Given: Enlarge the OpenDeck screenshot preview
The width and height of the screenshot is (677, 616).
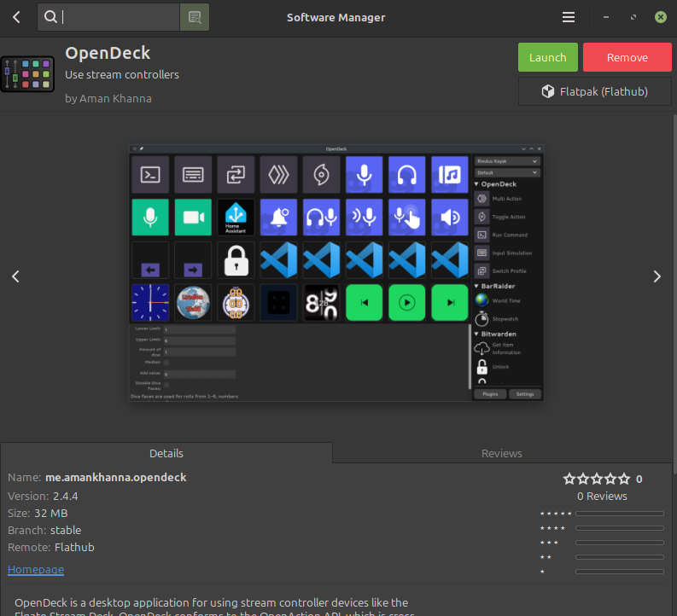Looking at the screenshot, I should tap(336, 273).
